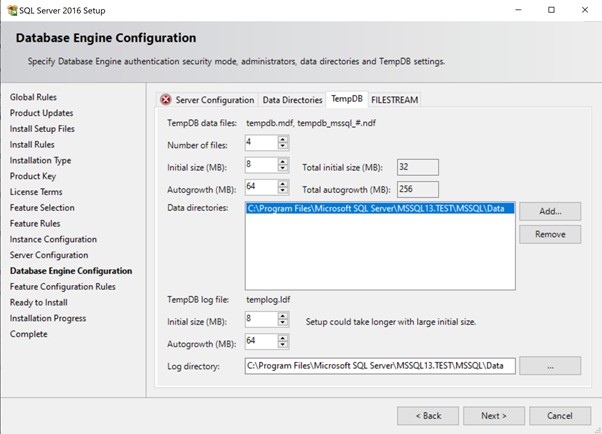
Task: Decrease data files Initial size down arrow
Action: (283, 168)
